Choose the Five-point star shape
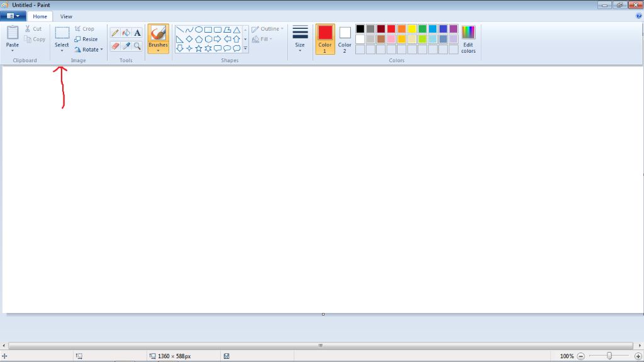The width and height of the screenshot is (644, 362). [199, 48]
